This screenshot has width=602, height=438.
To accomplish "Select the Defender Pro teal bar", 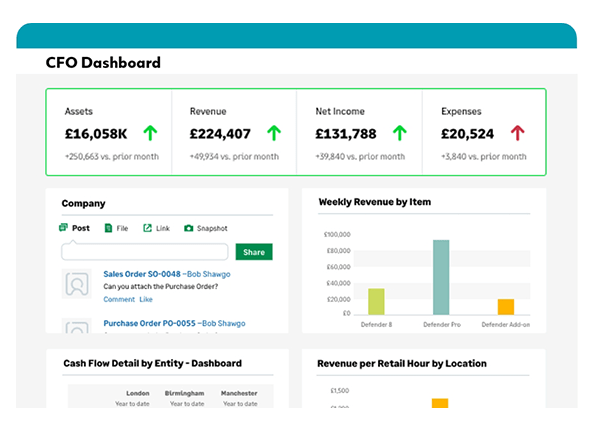I will pos(441,277).
